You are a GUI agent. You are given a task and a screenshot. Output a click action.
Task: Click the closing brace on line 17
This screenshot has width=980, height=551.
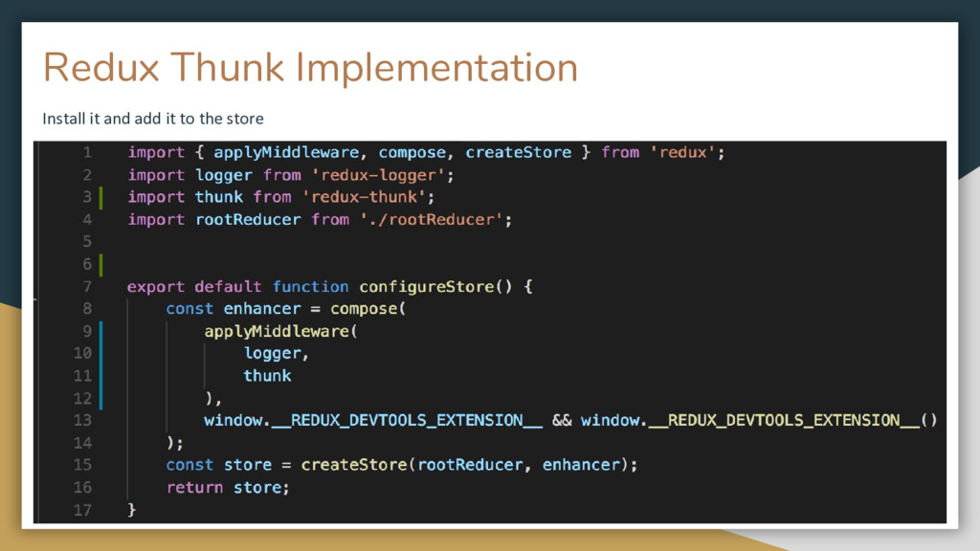(132, 510)
